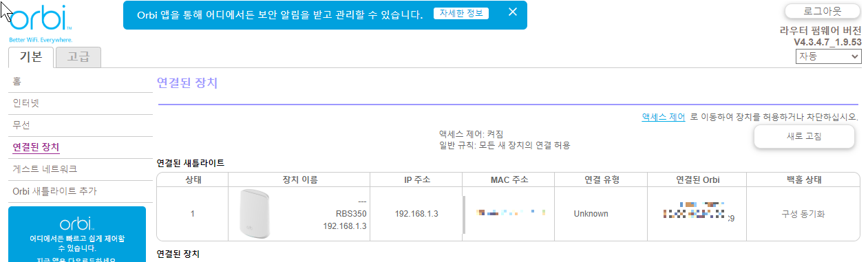
Task: Click the 연결된 장치 page heading
Action: tap(187, 83)
